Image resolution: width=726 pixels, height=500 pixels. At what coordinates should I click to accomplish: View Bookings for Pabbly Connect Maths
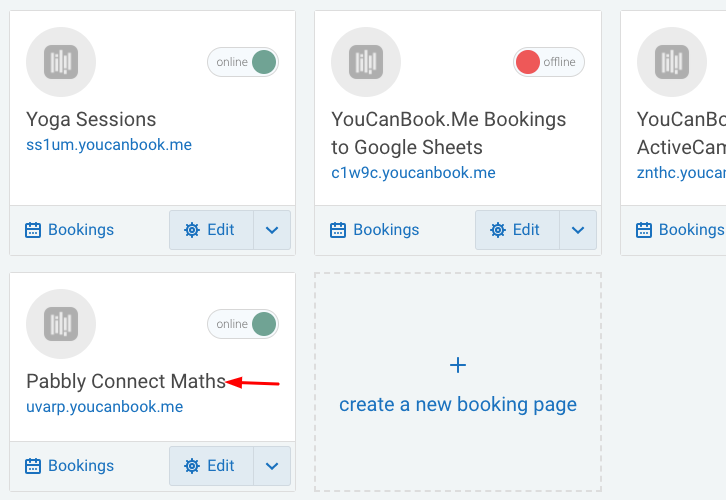(69, 466)
